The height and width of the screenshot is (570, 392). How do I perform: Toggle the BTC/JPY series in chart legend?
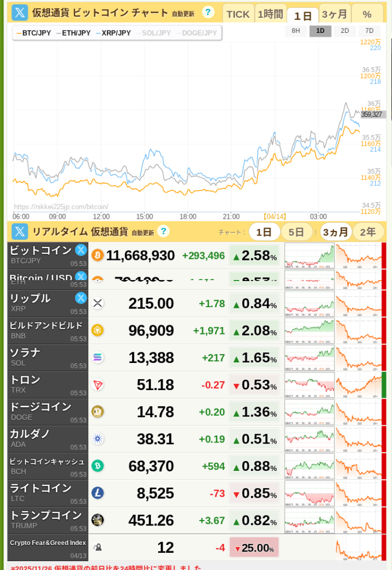pyautogui.click(x=35, y=33)
